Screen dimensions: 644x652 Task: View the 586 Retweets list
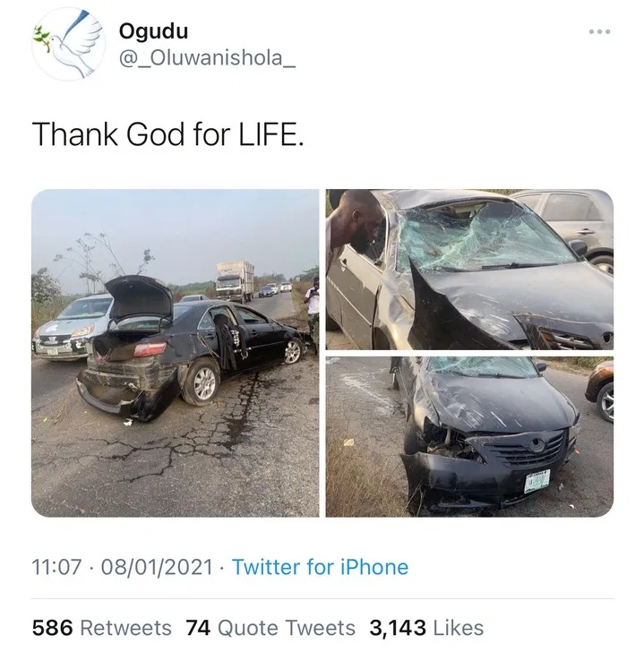101,628
